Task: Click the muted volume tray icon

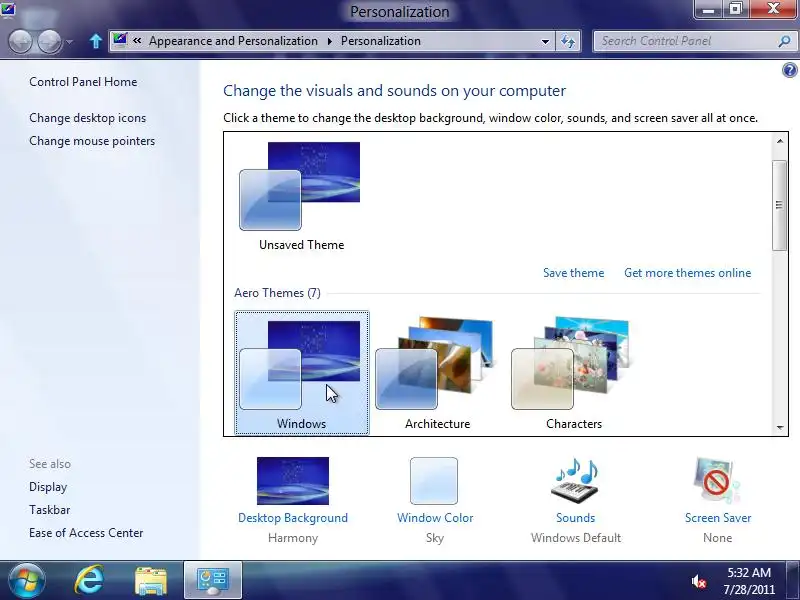Action: click(698, 581)
